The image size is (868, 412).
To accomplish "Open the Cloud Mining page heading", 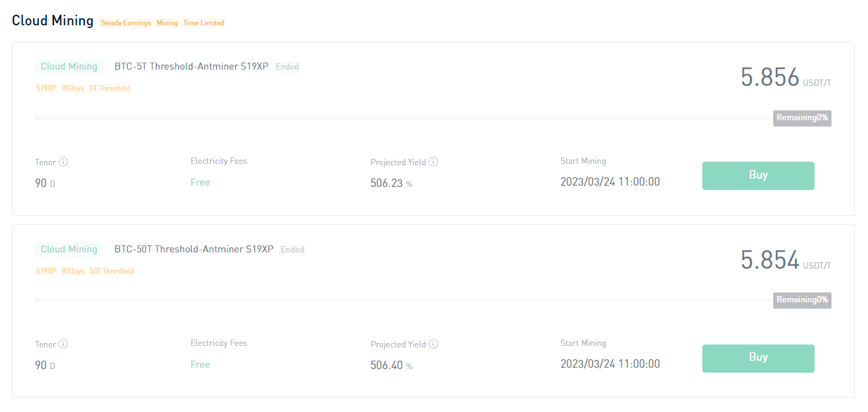I will tap(53, 20).
